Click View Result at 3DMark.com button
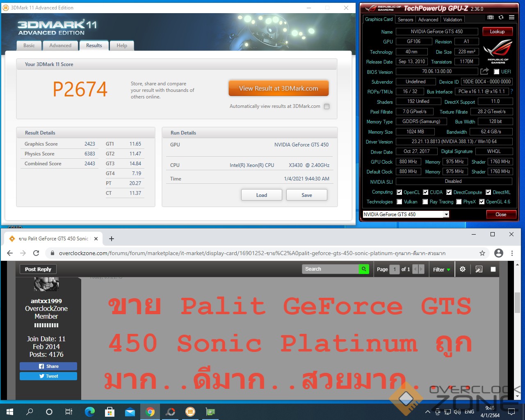525x420 pixels. coord(278,88)
